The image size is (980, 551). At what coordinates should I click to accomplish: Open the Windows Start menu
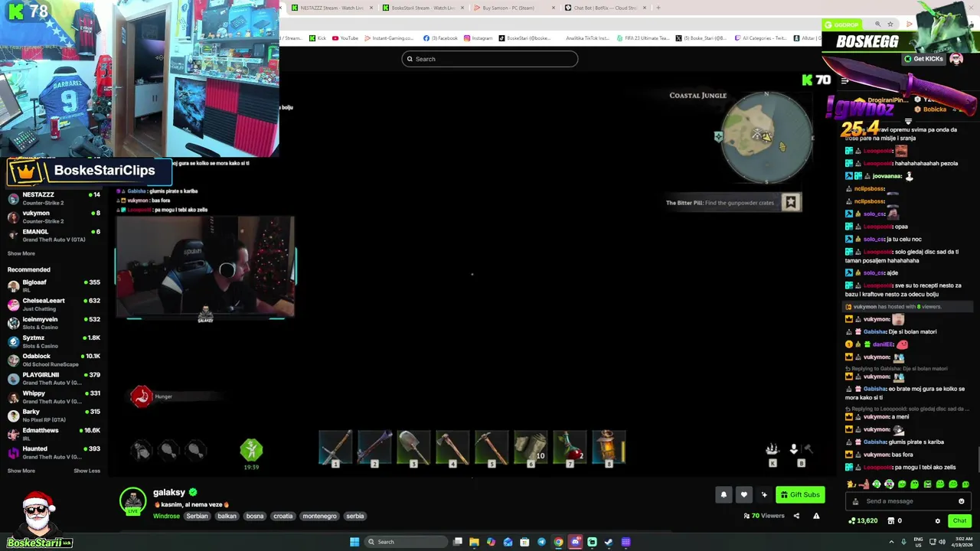354,542
